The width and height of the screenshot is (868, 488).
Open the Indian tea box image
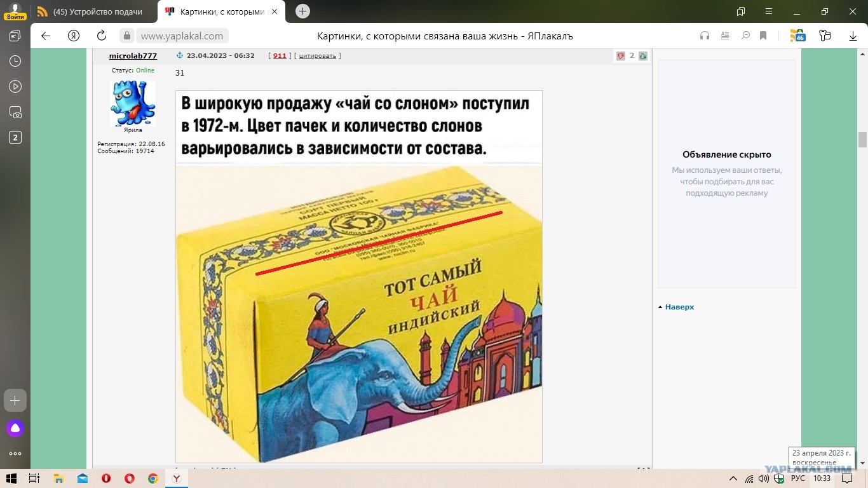click(359, 276)
